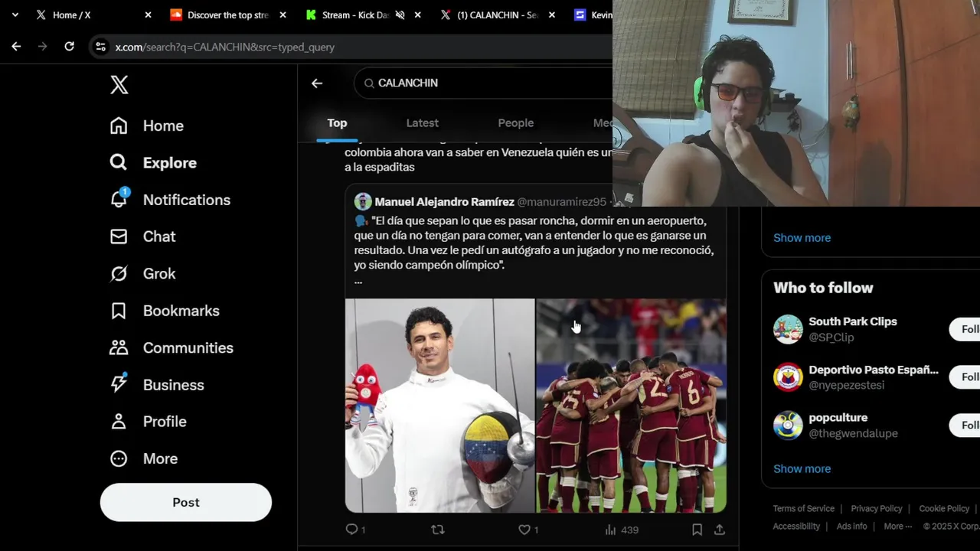Click South Park Clips avatar
The height and width of the screenshot is (551, 980).
click(788, 329)
